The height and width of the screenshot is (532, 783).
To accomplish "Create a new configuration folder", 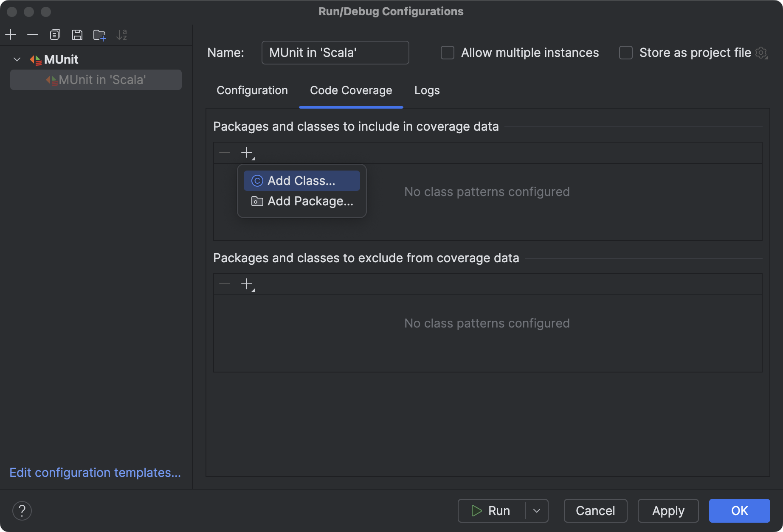I will tap(99, 34).
